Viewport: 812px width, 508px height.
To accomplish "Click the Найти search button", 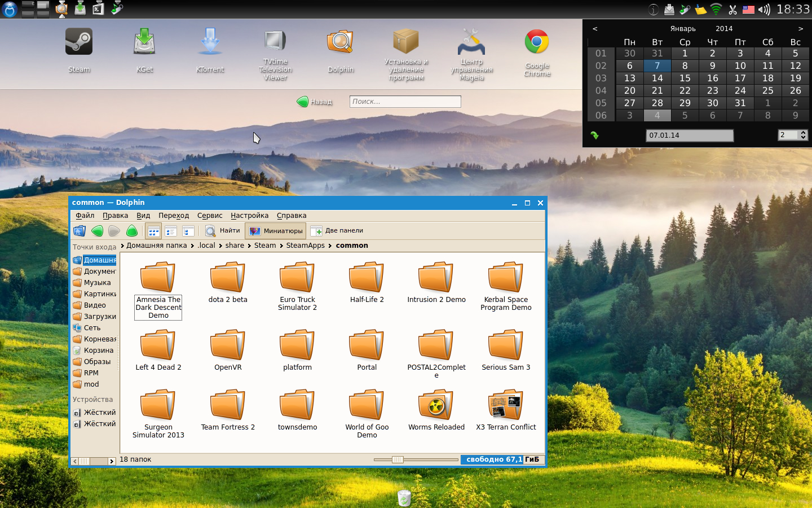I will [223, 231].
